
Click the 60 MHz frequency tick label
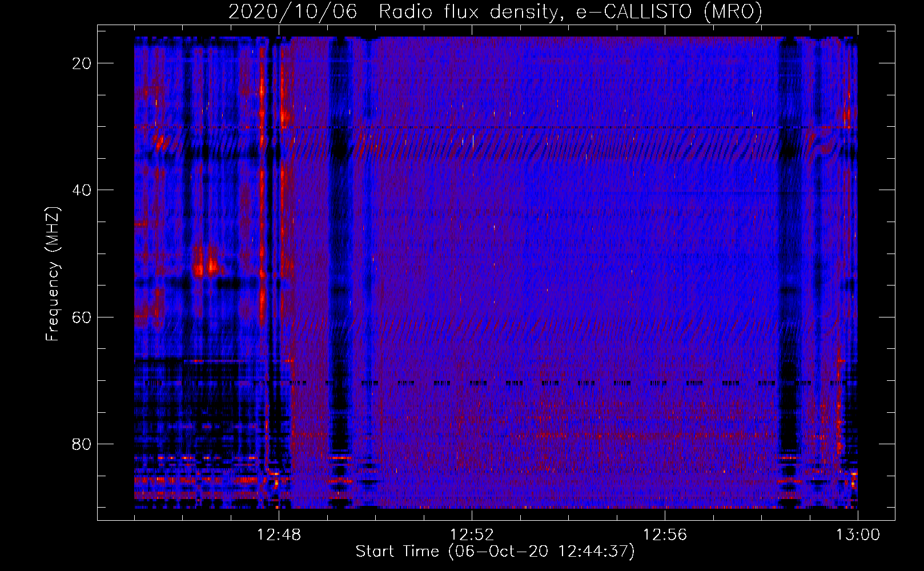click(82, 317)
